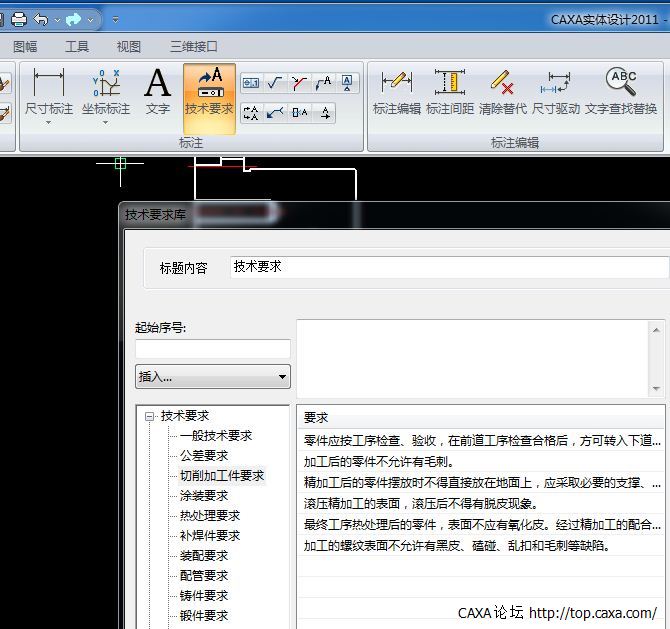Select the 文字 text tool
670x629 pixels.
[158, 91]
